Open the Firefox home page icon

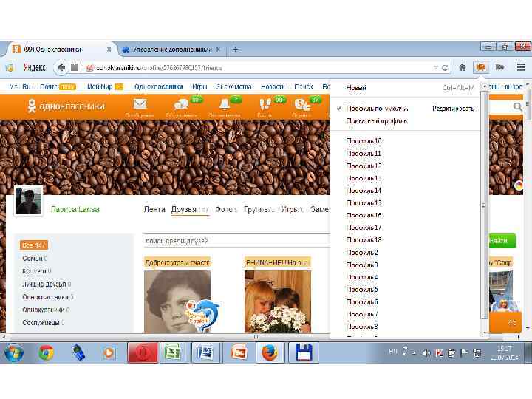(x=462, y=67)
